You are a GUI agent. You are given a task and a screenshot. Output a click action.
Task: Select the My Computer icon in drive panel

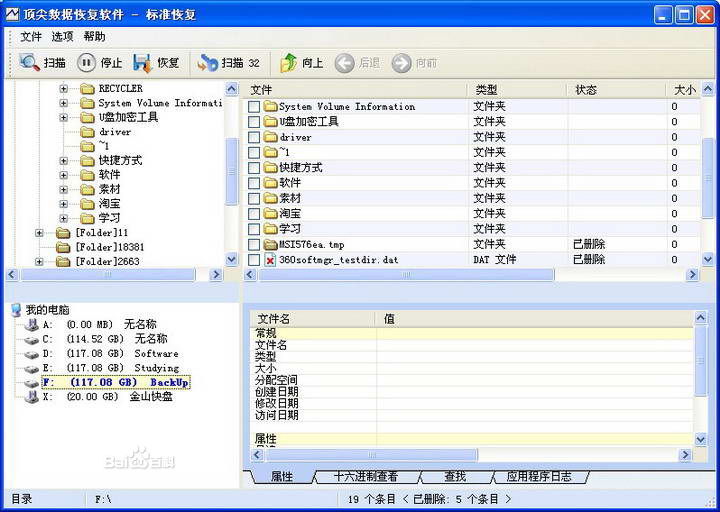tap(16, 310)
